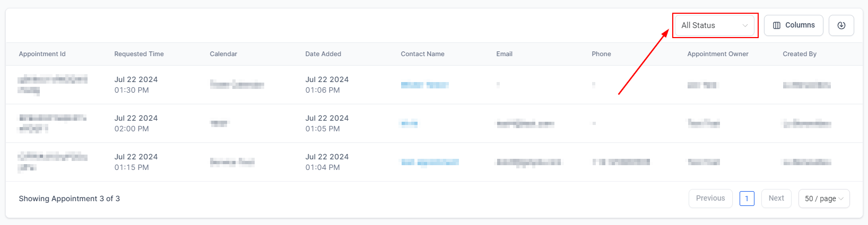Open contact link in 01:15 PM appointment row
This screenshot has height=225, width=868.
(x=430, y=162)
